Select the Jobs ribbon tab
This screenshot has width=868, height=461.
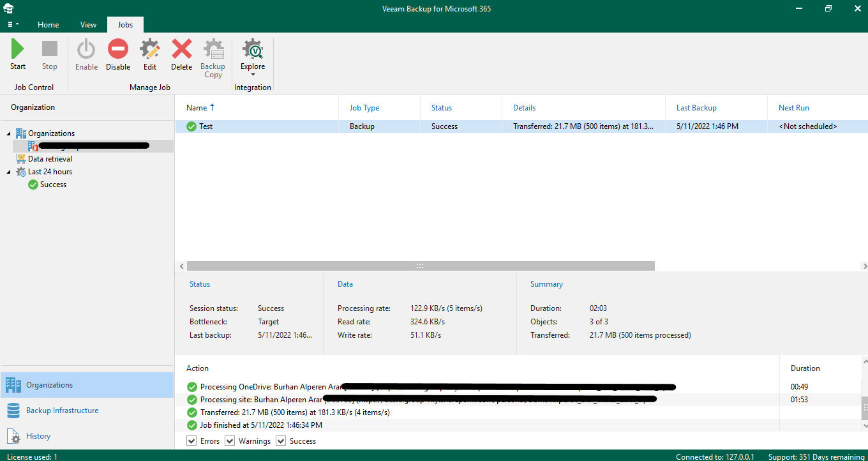click(x=125, y=25)
